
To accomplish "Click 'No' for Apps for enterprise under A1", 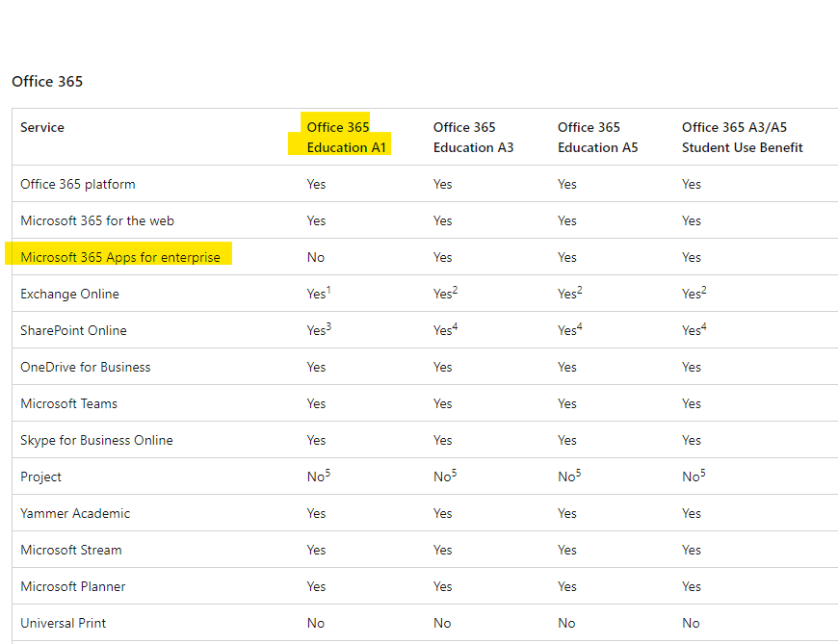I will tap(315, 257).
